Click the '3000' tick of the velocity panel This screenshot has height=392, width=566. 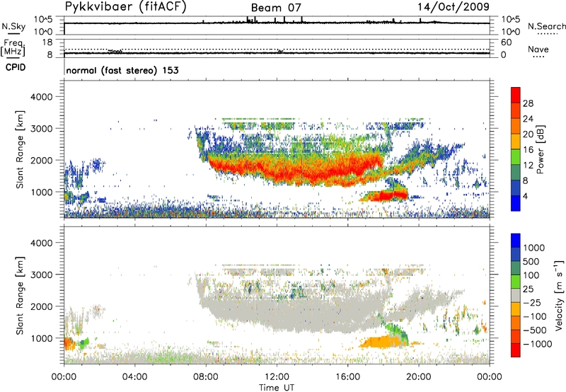click(x=42, y=275)
